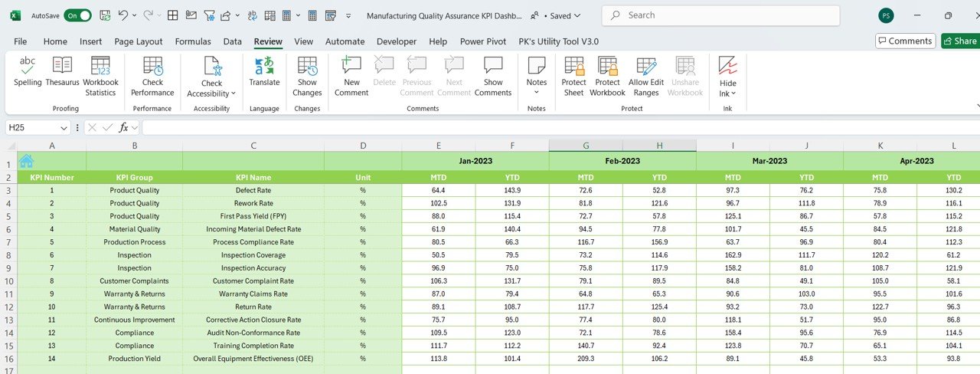Toggle the AutoSave switch
This screenshot has width=980, height=374.
pos(77,15)
